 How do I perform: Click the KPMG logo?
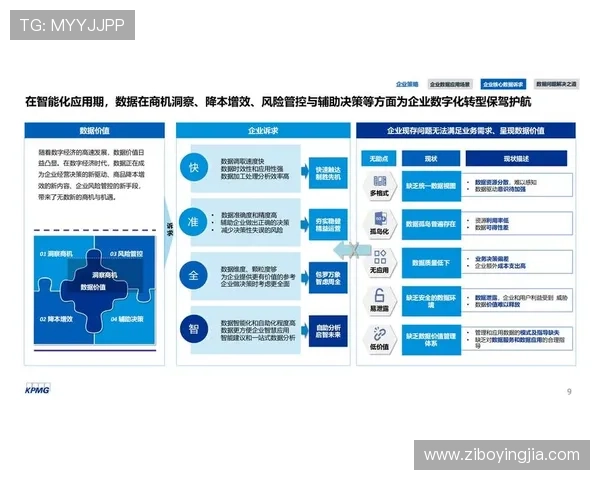tap(37, 388)
